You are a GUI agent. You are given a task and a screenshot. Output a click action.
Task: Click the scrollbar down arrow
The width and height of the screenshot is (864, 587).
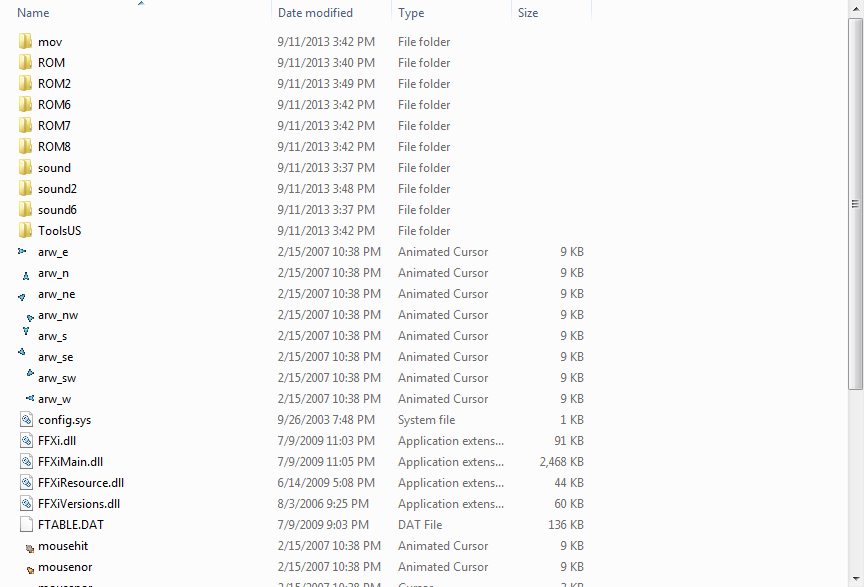click(x=855, y=579)
